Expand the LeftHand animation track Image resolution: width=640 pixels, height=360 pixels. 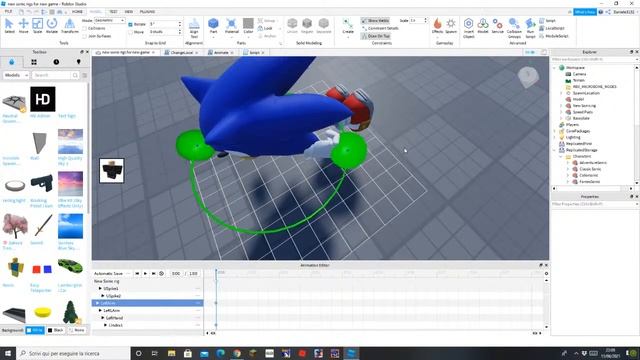[x=103, y=318]
